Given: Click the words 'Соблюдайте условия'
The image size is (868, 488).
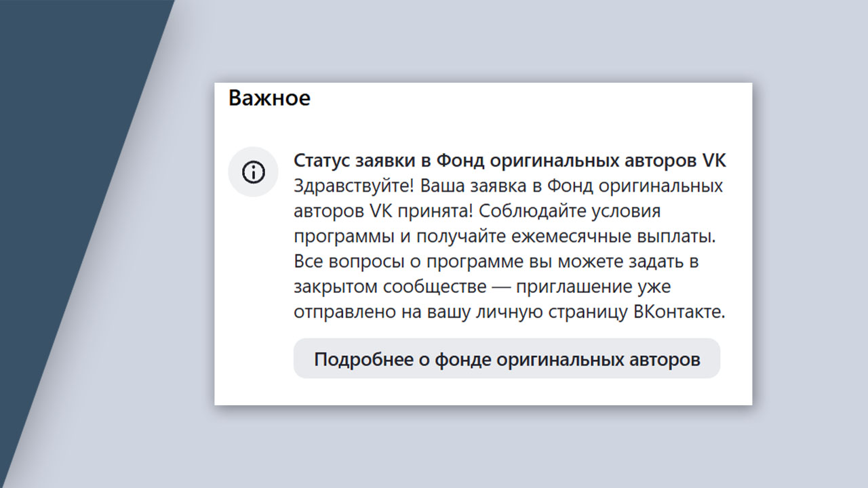Looking at the screenshot, I should pos(570,211).
